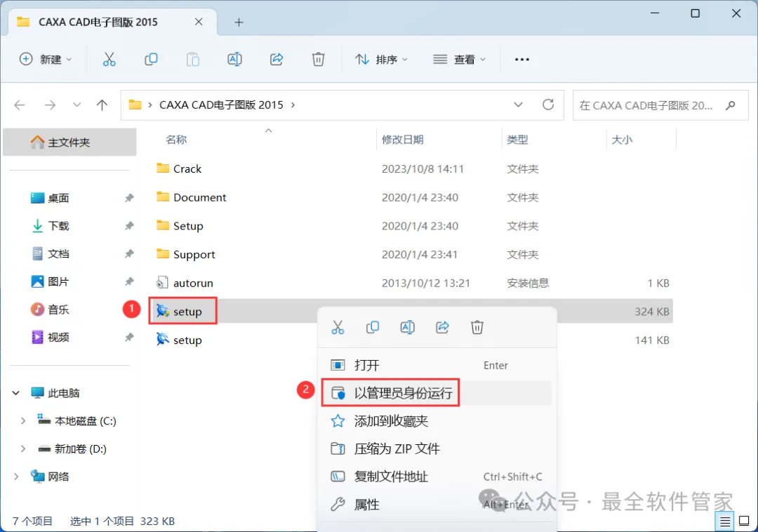The height and width of the screenshot is (532, 758).
Task: Choose 打开 from the context menu
Action: pos(437,365)
